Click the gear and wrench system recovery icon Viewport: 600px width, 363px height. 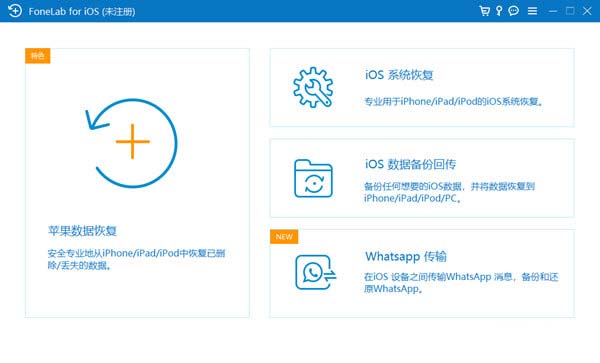click(x=313, y=87)
